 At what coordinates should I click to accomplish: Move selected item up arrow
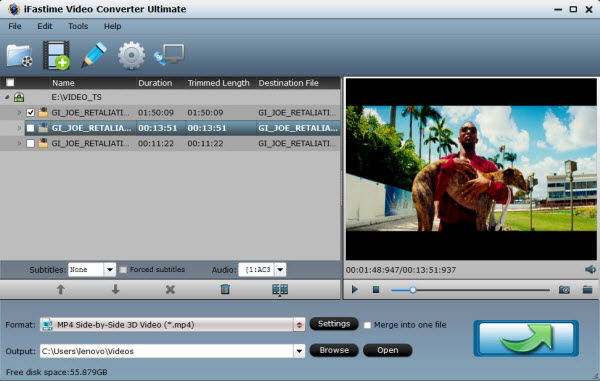click(x=60, y=290)
